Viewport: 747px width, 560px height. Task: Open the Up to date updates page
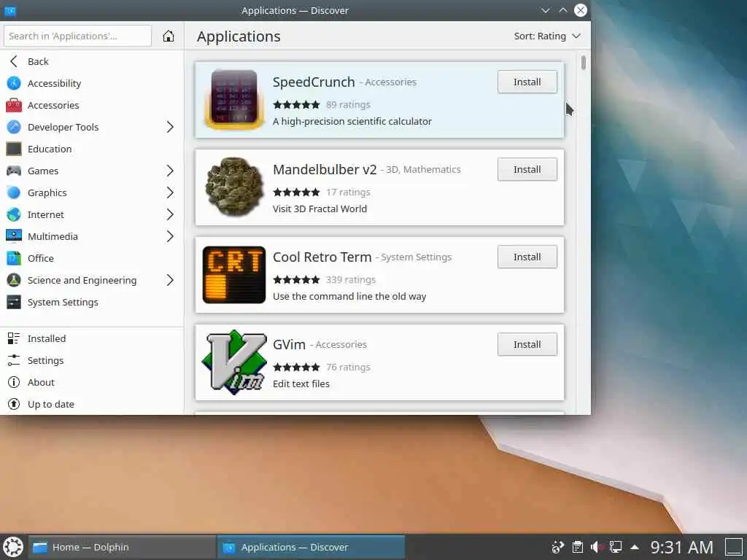coord(91,404)
